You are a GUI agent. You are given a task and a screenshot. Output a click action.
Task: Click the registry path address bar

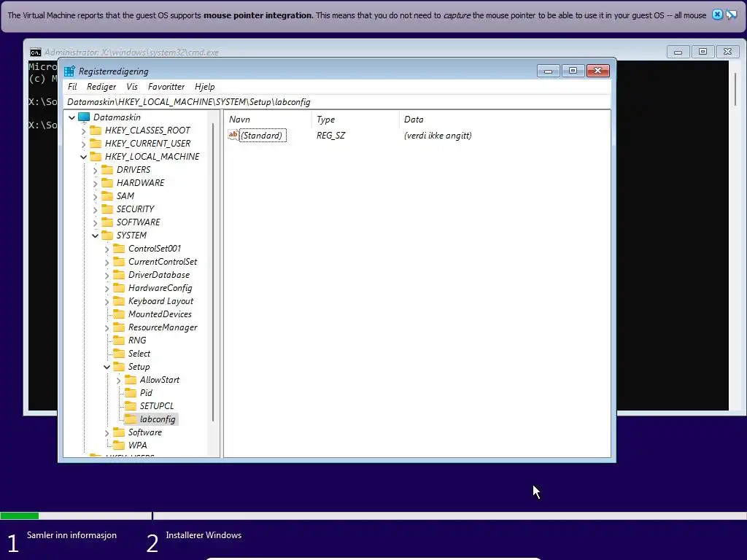[338, 102]
